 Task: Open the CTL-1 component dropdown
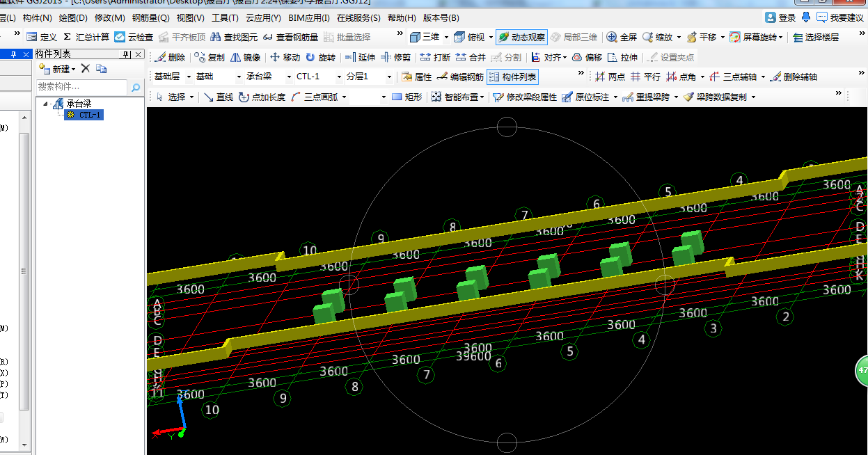coord(340,77)
